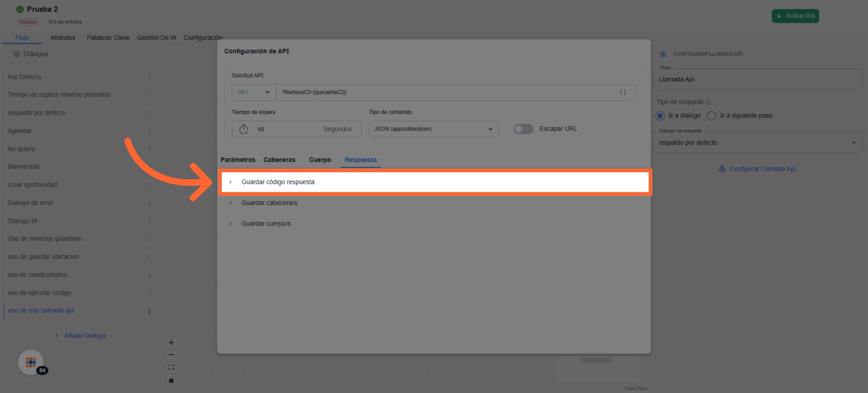The height and width of the screenshot is (393, 868).
Task: Click the curly braces variable icon
Action: click(623, 92)
